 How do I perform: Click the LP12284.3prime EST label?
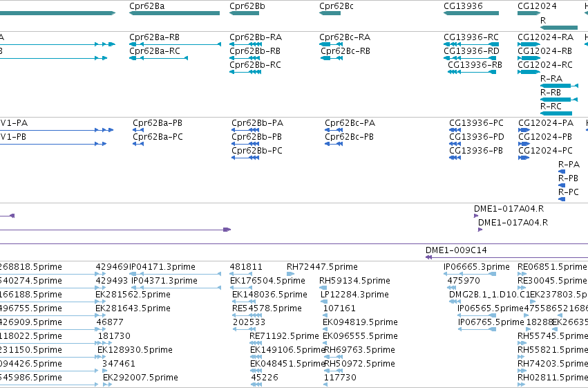coord(354,295)
